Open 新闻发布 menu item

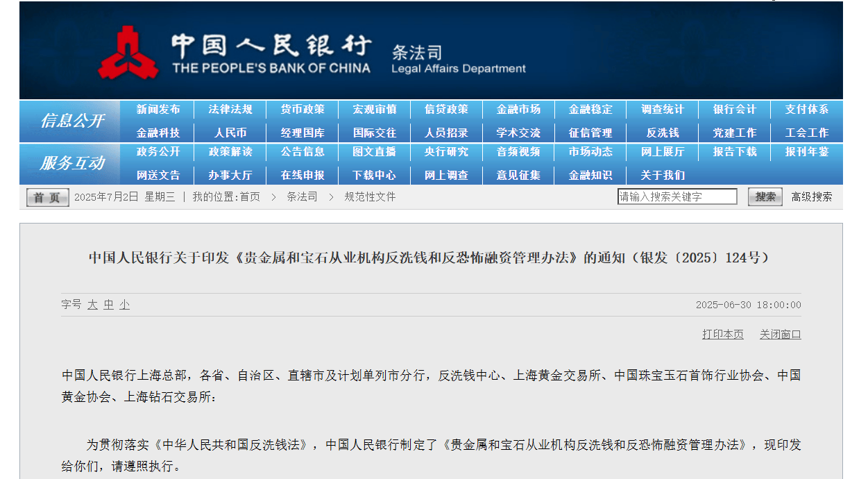158,110
